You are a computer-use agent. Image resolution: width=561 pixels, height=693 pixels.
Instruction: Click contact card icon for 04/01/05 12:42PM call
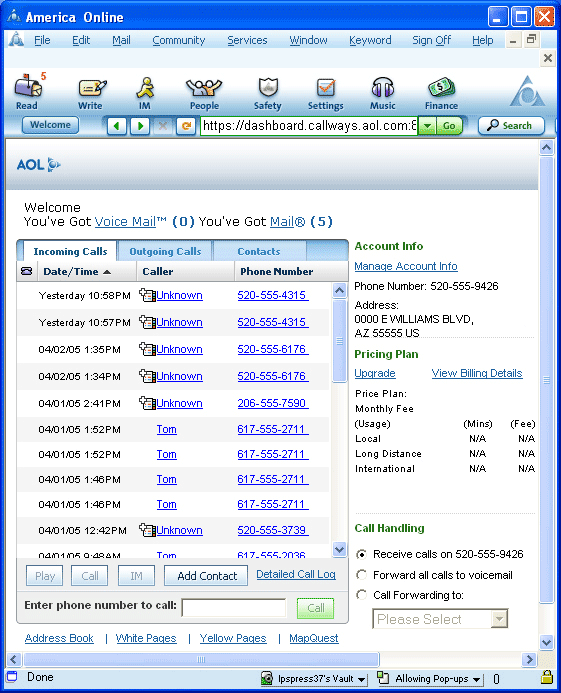147,529
